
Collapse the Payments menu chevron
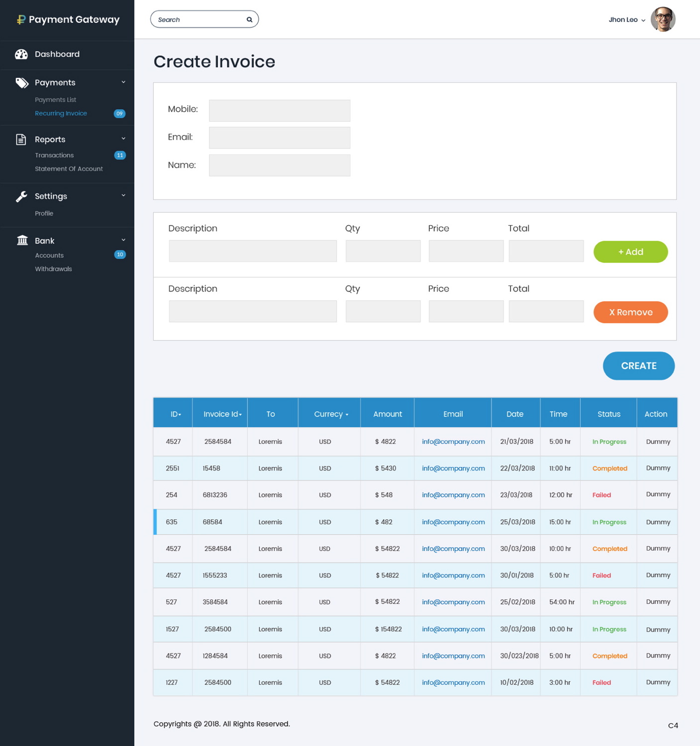123,82
